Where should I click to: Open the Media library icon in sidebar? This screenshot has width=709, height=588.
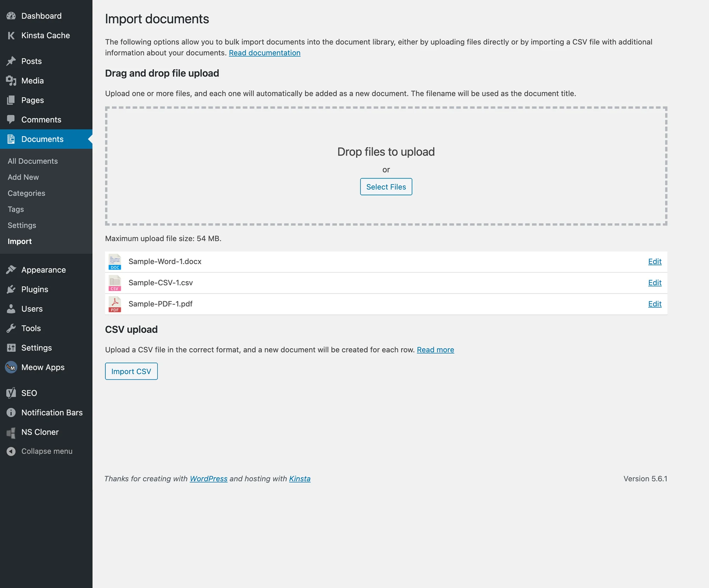coord(11,80)
